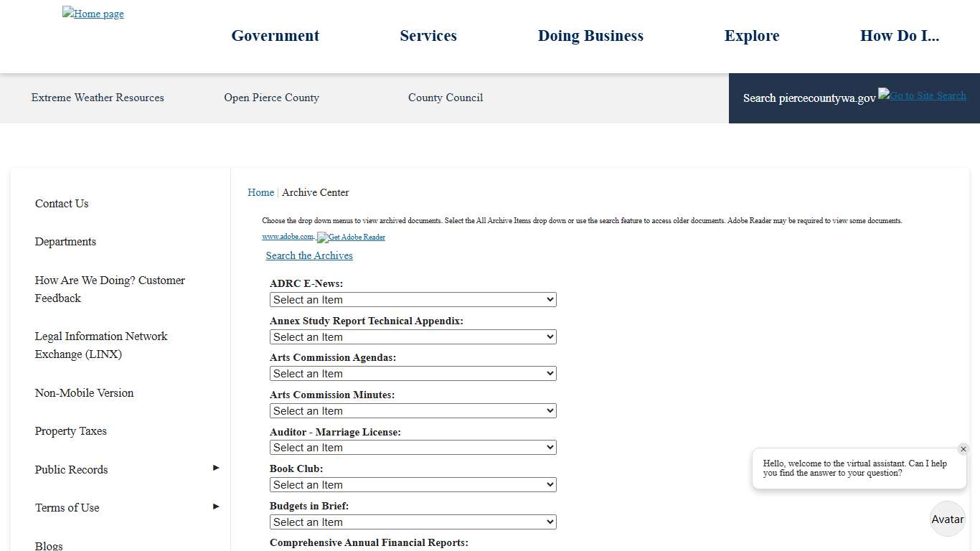Expand the Public Records submenu arrow
This screenshot has width=980, height=551.
215,468
